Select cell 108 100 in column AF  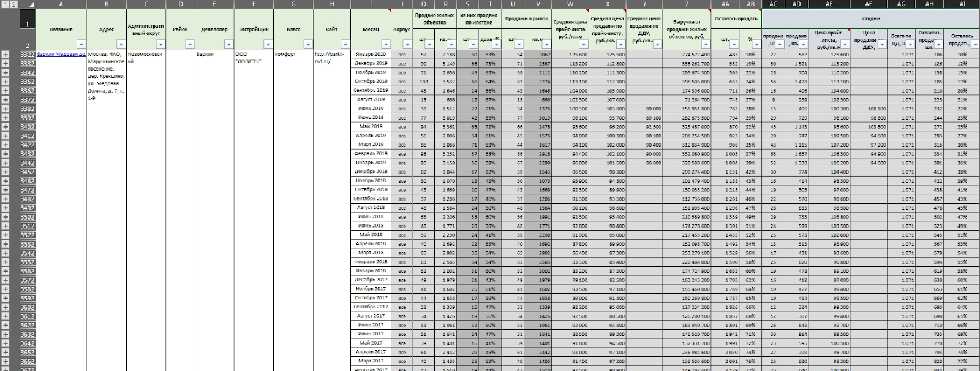(869, 109)
